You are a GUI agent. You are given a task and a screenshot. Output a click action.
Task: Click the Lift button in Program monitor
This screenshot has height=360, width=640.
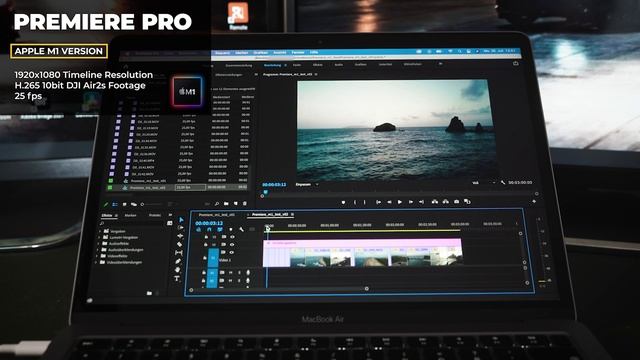coord(435,202)
